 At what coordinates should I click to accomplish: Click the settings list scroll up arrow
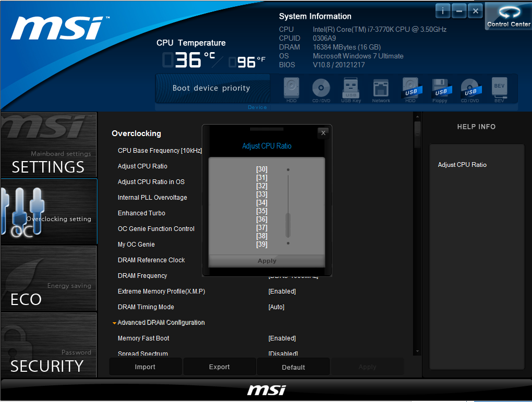tap(417, 117)
